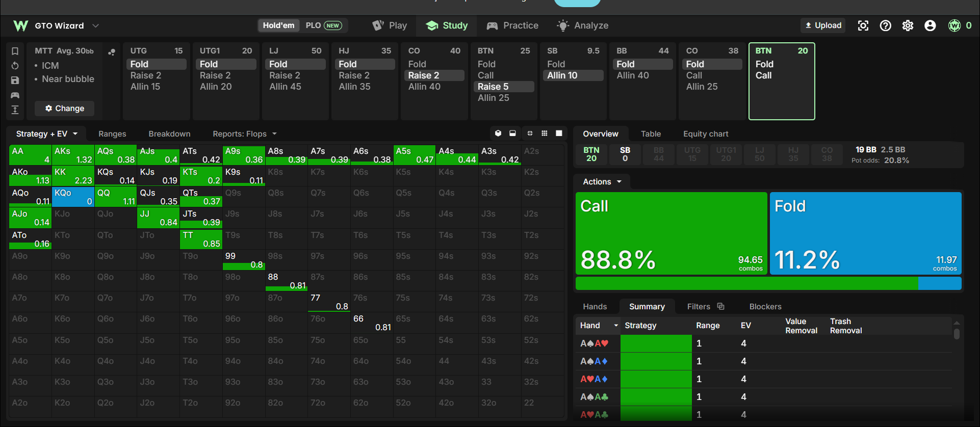Select the solid square view icon
Viewport: 980px width, 427px height.
coord(559,134)
